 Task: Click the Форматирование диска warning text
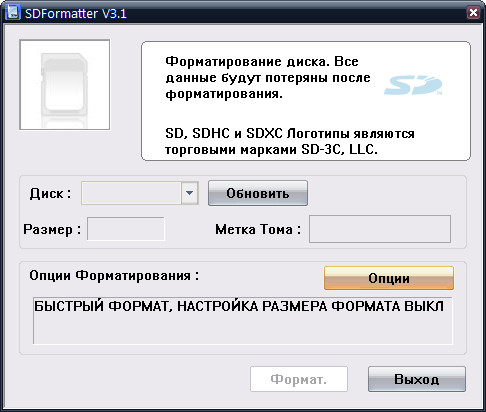tap(268, 78)
